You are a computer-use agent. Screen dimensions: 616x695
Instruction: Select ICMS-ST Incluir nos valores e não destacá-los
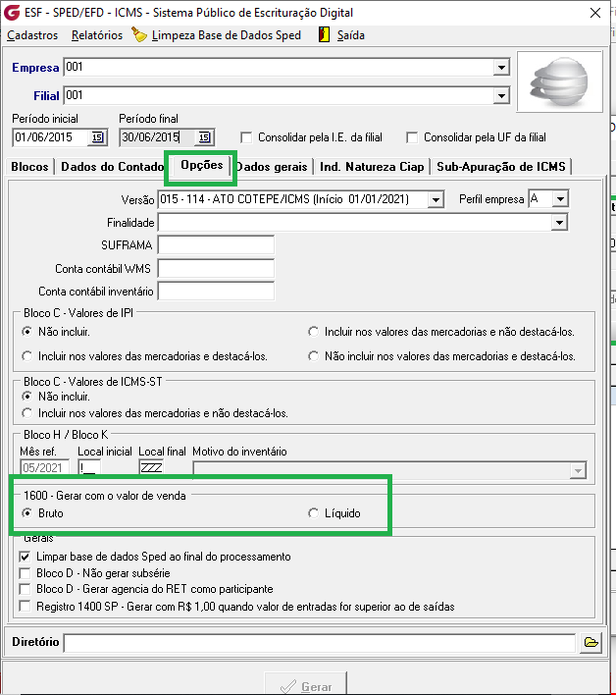point(27,413)
